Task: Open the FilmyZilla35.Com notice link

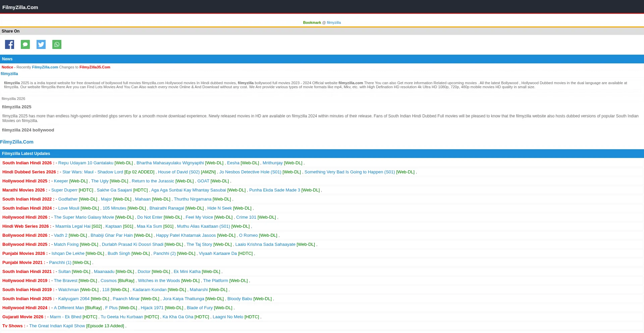Action: 95,67
